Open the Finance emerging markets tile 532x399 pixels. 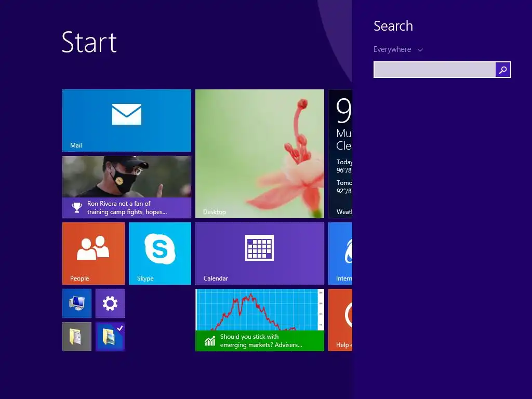click(x=260, y=320)
